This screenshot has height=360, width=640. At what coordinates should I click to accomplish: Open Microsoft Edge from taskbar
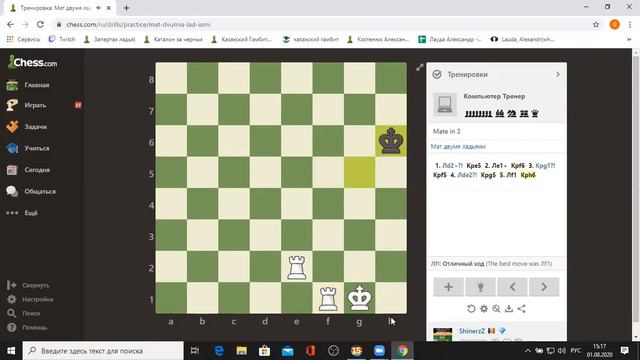pos(219,351)
